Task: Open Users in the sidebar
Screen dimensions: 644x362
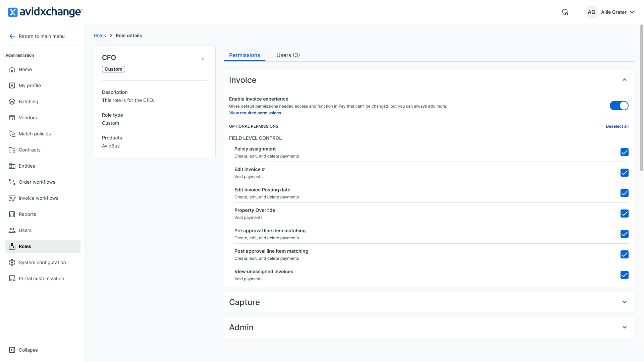Action: pyautogui.click(x=43, y=230)
